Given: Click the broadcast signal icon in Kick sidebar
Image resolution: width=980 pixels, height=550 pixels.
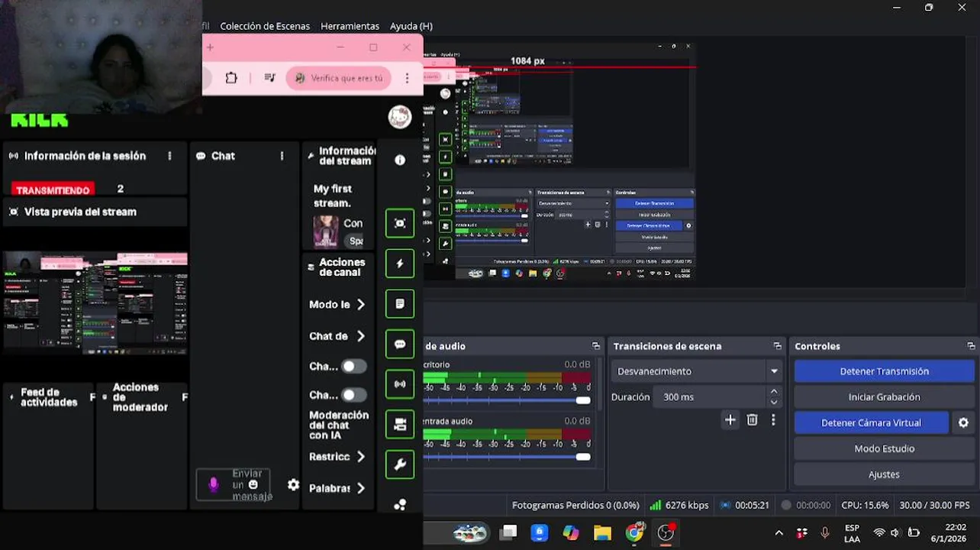Looking at the screenshot, I should (x=400, y=384).
